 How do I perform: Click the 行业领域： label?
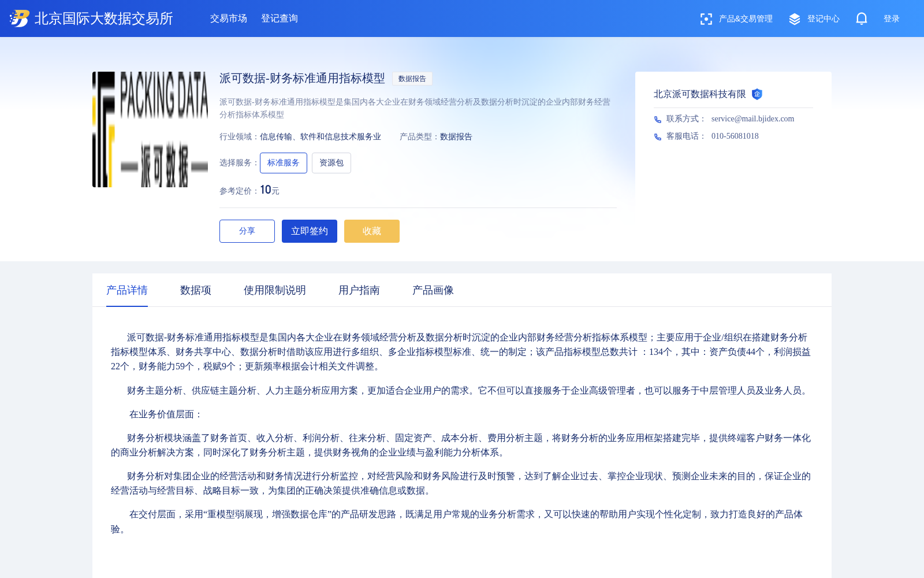[240, 137]
